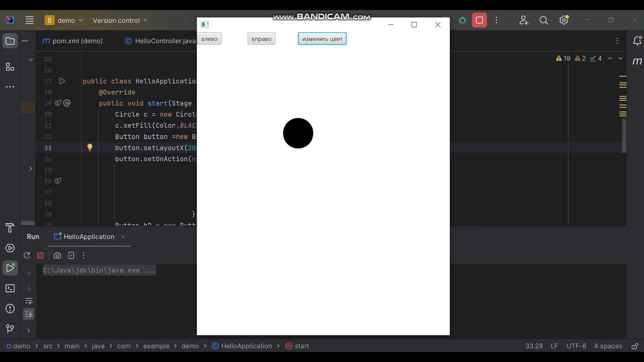This screenshot has height=362, width=644.
Task: Click the black circle in app window
Action: tap(298, 133)
